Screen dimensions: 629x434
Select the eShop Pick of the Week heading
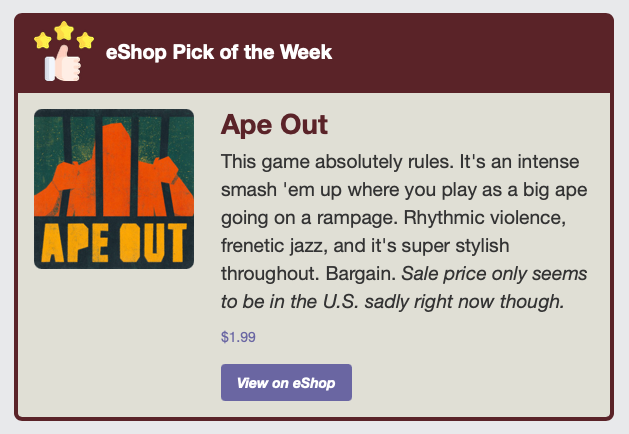pyautogui.click(x=219, y=52)
